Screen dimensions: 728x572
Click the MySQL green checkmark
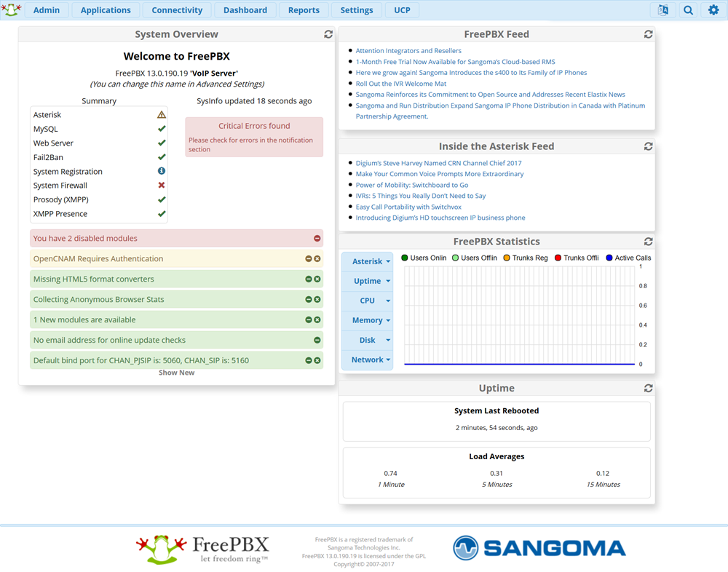pyautogui.click(x=161, y=129)
